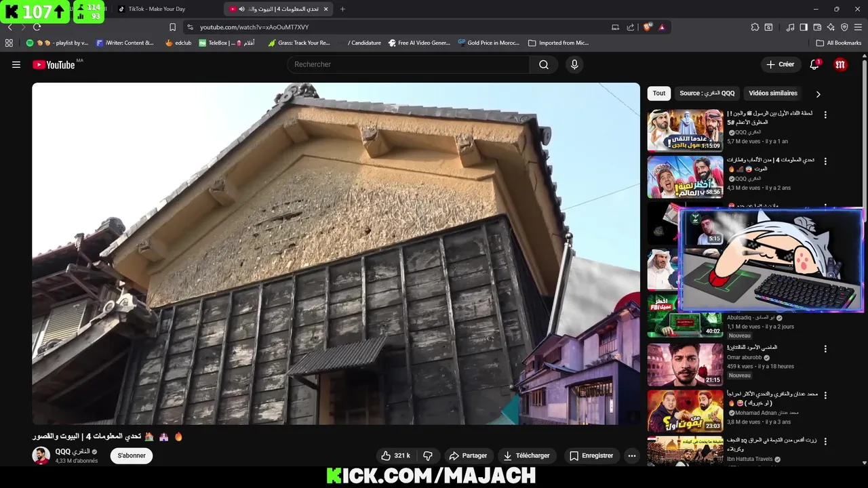Click the Enregistrer save button
The image size is (868, 488).
591,455
